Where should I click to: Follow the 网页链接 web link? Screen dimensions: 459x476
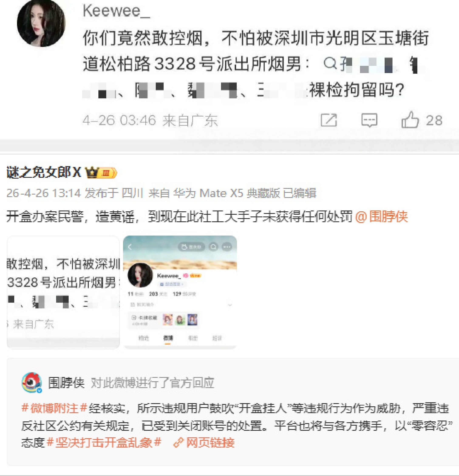pos(210,442)
